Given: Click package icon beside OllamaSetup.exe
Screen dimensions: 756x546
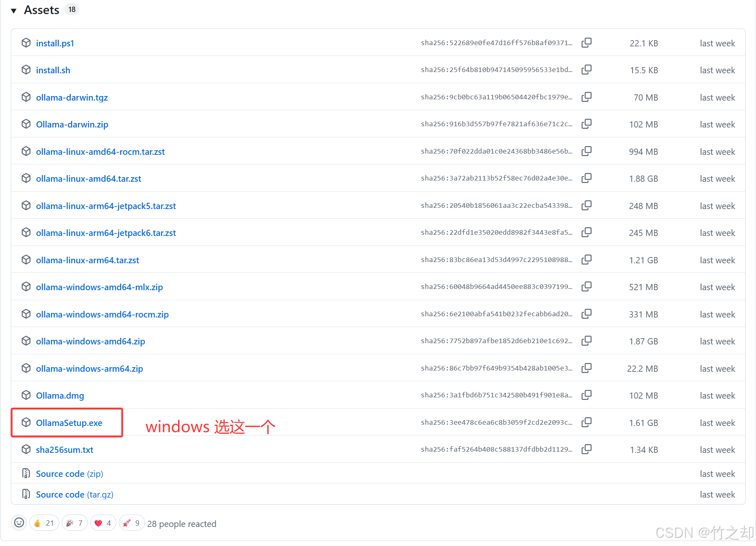Looking at the screenshot, I should [x=26, y=422].
